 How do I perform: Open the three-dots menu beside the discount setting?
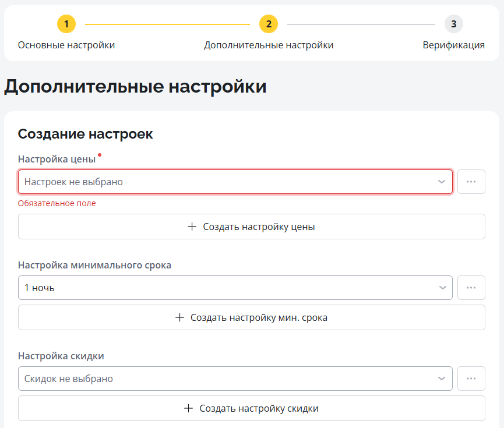[x=471, y=379]
